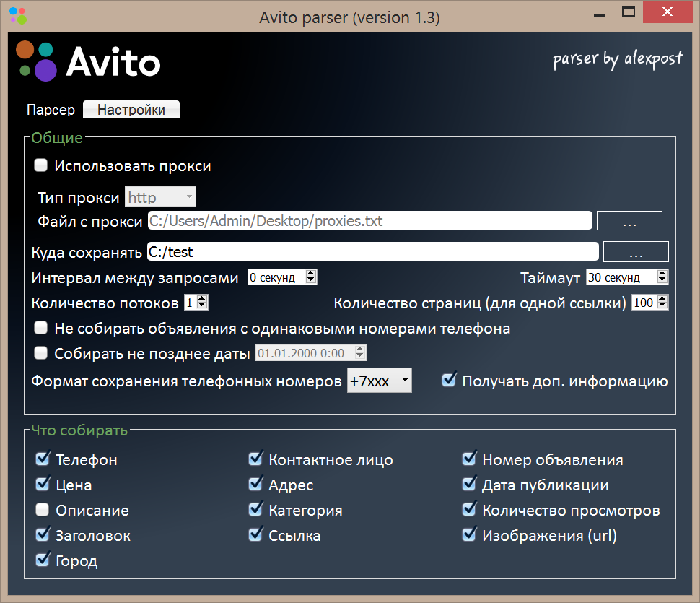The width and height of the screenshot is (700, 603).
Task: Open the Настройки tab
Action: coord(131,110)
